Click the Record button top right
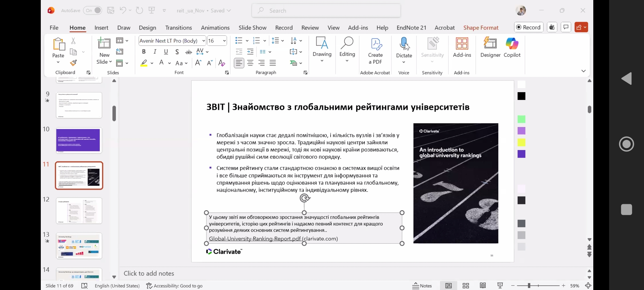The width and height of the screenshot is (644, 290). pyautogui.click(x=529, y=27)
